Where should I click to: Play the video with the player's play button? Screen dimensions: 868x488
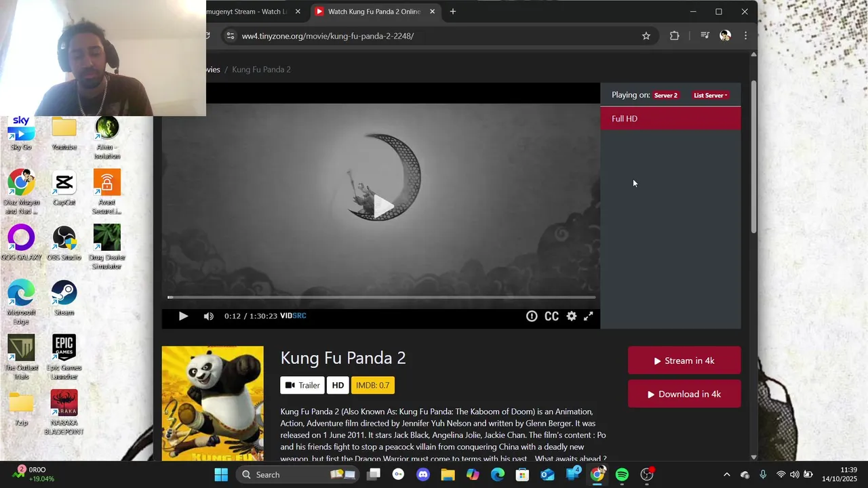(183, 316)
